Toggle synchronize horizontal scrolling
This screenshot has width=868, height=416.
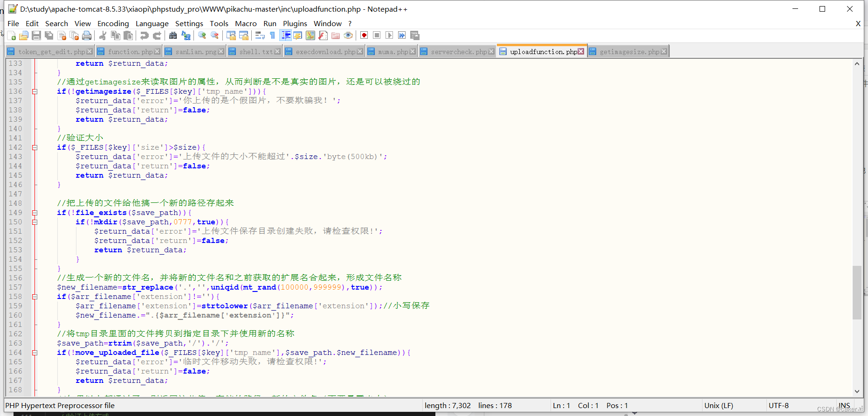[x=243, y=35]
